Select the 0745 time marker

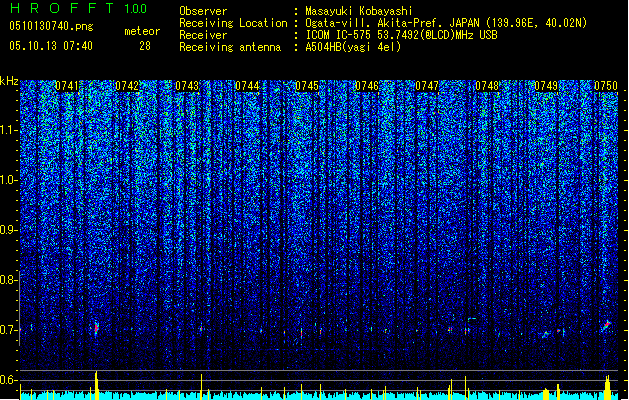(x=307, y=86)
